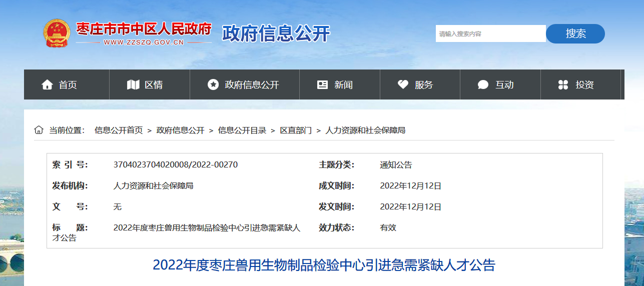
Task: Follow the 政府信息公开 breadcrumb link
Action: point(180,130)
